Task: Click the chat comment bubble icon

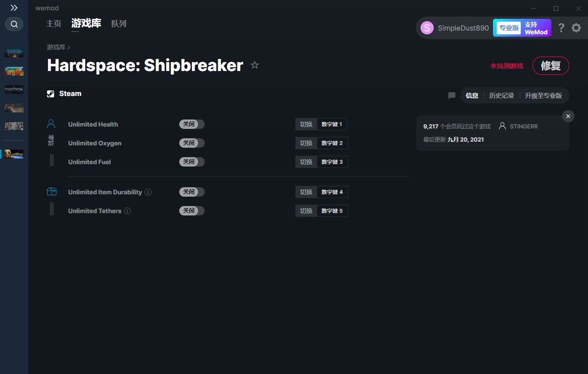Action: coord(452,95)
